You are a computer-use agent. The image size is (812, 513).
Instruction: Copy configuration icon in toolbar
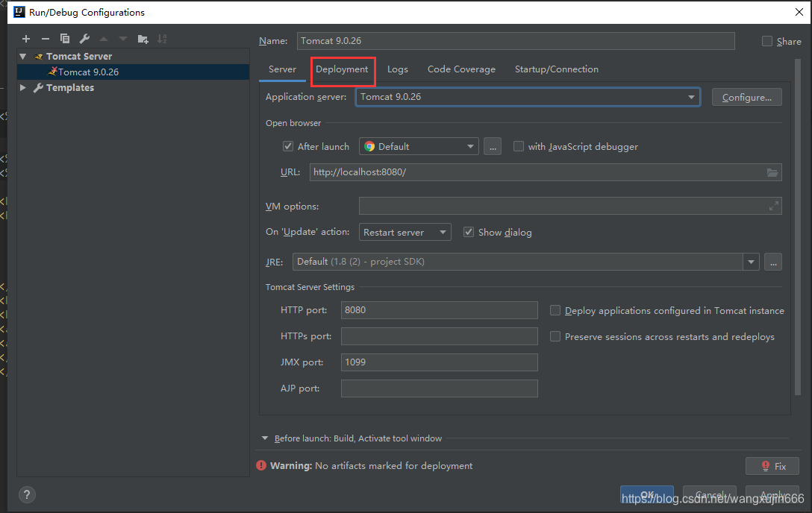pyautogui.click(x=65, y=39)
